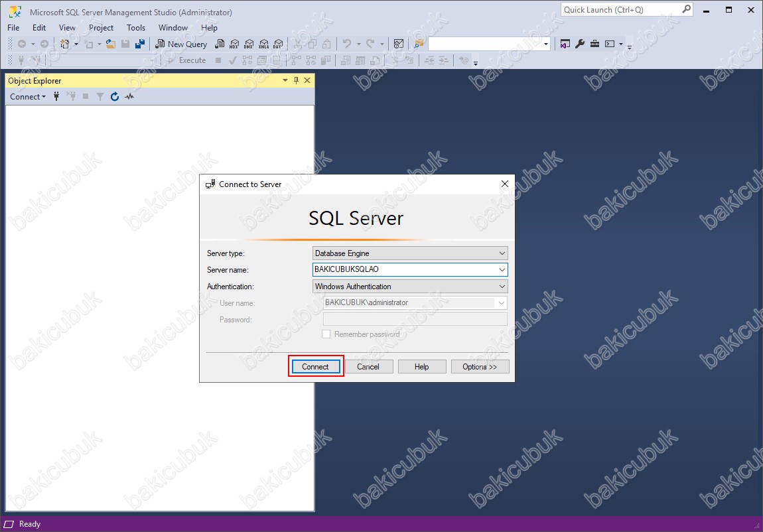The height and width of the screenshot is (532, 763).
Task: Click the Connect button in the dialog
Action: (316, 367)
